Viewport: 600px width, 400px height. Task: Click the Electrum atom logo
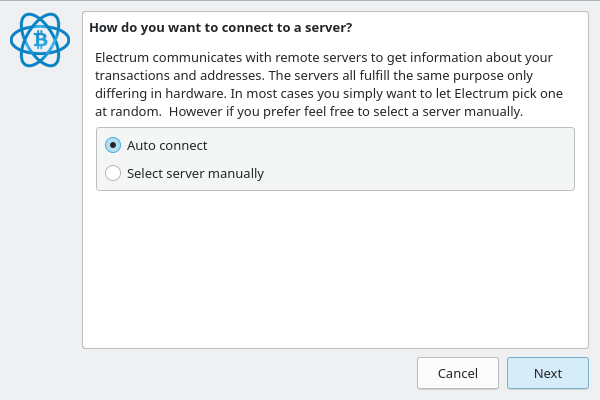[x=40, y=40]
